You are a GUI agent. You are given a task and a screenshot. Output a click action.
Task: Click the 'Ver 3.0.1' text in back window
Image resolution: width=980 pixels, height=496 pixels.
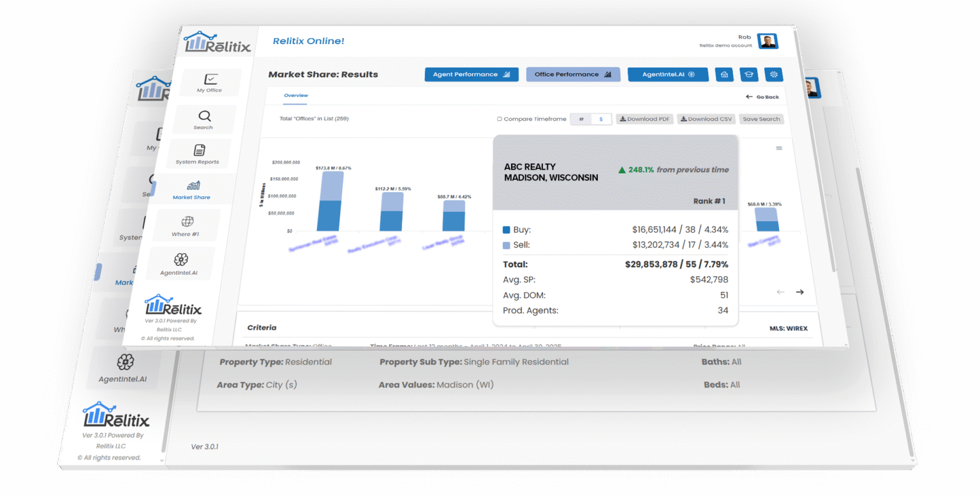(x=205, y=447)
